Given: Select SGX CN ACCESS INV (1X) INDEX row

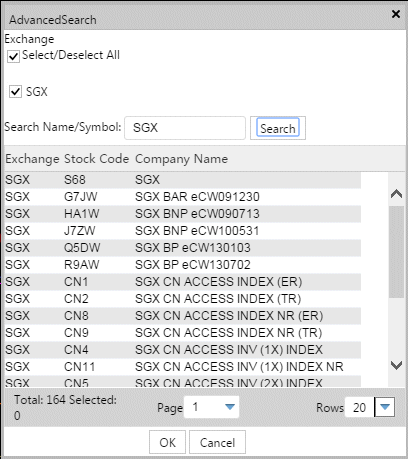Looking at the screenshot, I should 183,350.
